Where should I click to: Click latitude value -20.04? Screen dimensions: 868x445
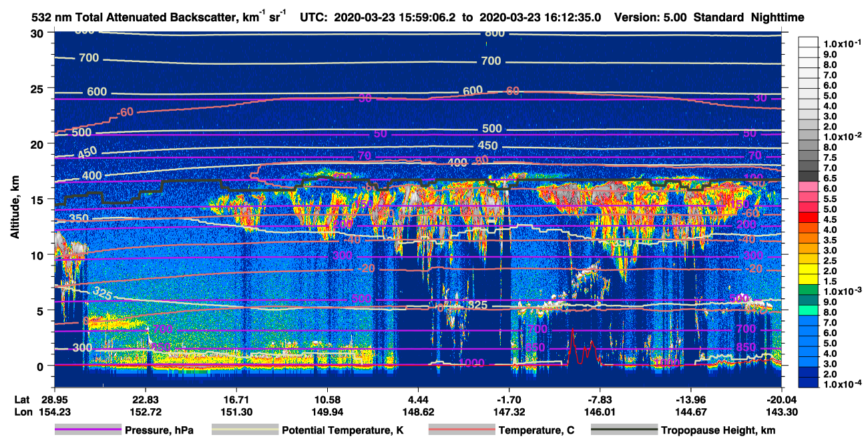(782, 399)
